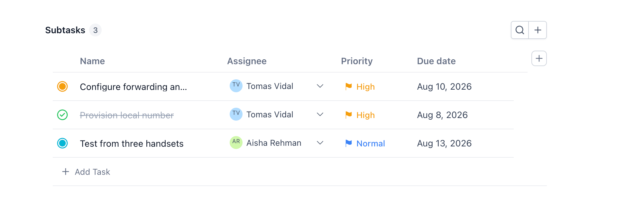Click the Priority column header
Image resolution: width=644 pixels, height=198 pixels.
coord(357,61)
